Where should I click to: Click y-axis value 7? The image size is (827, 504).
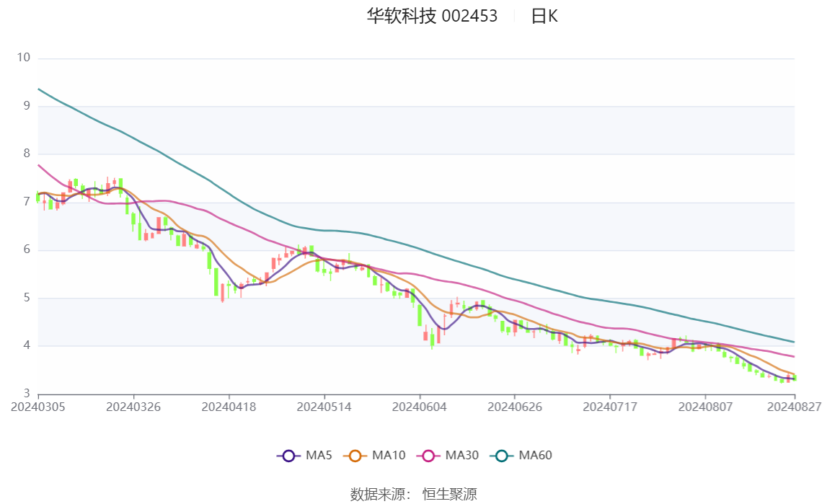click(x=27, y=202)
